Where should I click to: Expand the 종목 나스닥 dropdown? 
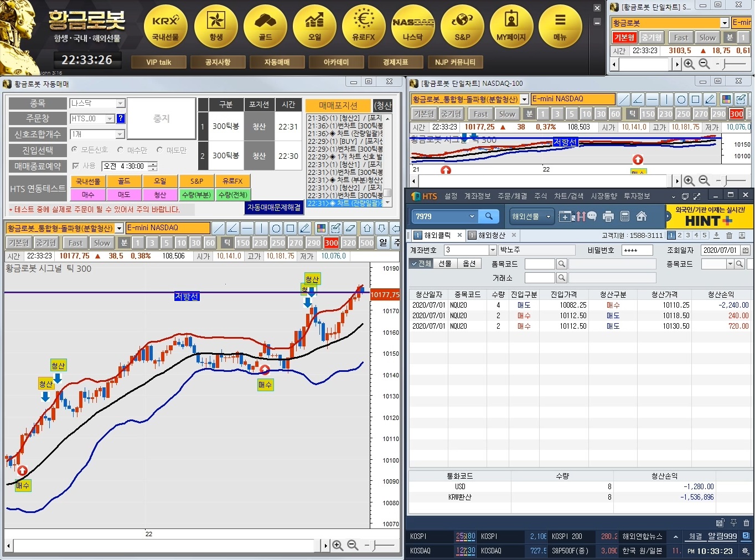[120, 103]
